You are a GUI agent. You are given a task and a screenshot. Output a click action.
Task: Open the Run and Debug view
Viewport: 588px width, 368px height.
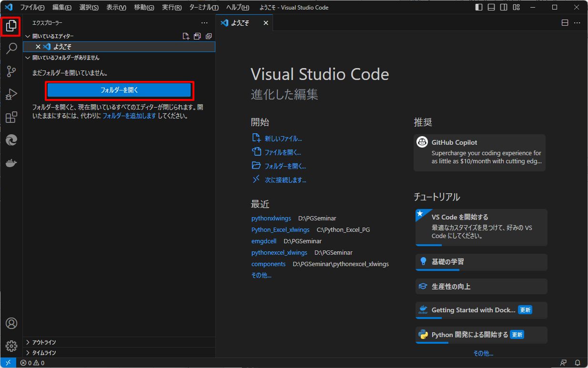click(x=11, y=94)
